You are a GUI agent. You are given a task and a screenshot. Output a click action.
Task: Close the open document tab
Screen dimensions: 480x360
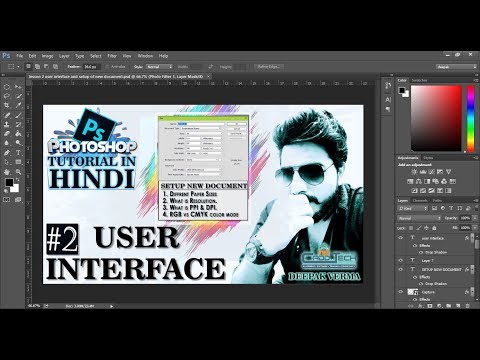pos(209,76)
